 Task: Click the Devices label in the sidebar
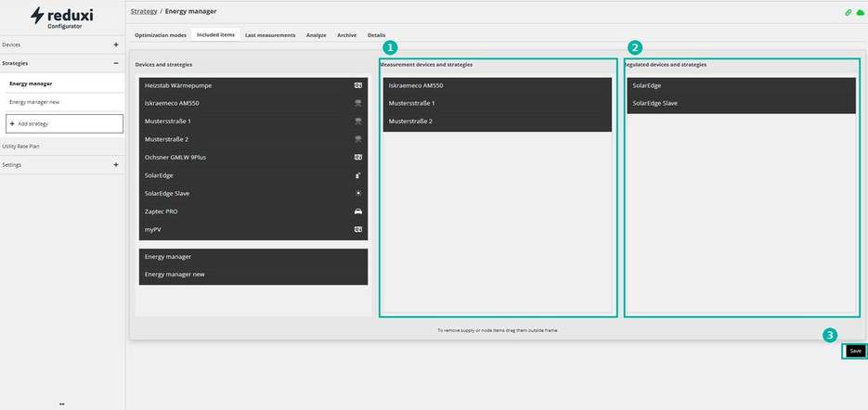coord(11,45)
